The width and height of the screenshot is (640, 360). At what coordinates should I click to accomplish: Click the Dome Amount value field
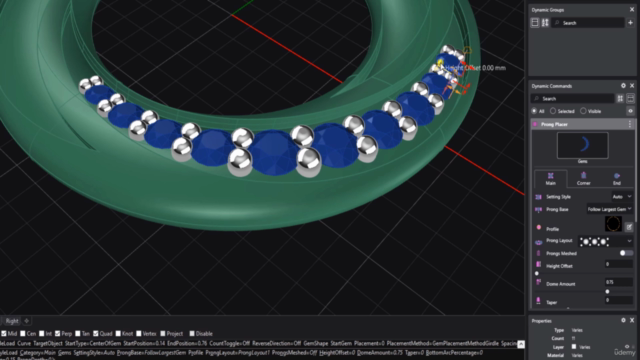pyautogui.click(x=618, y=282)
